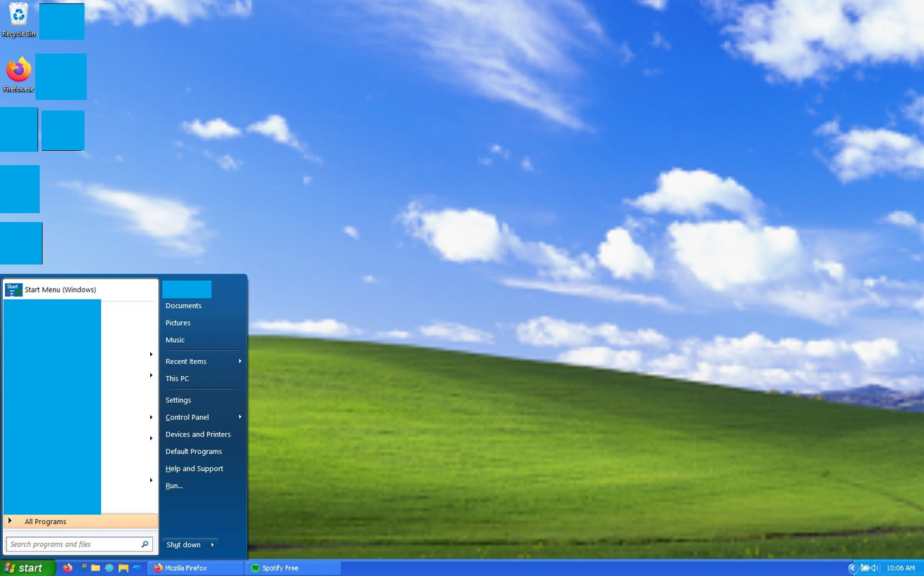Click the magnifier icon in the search box
The height and width of the screenshot is (576, 924).
click(x=145, y=544)
